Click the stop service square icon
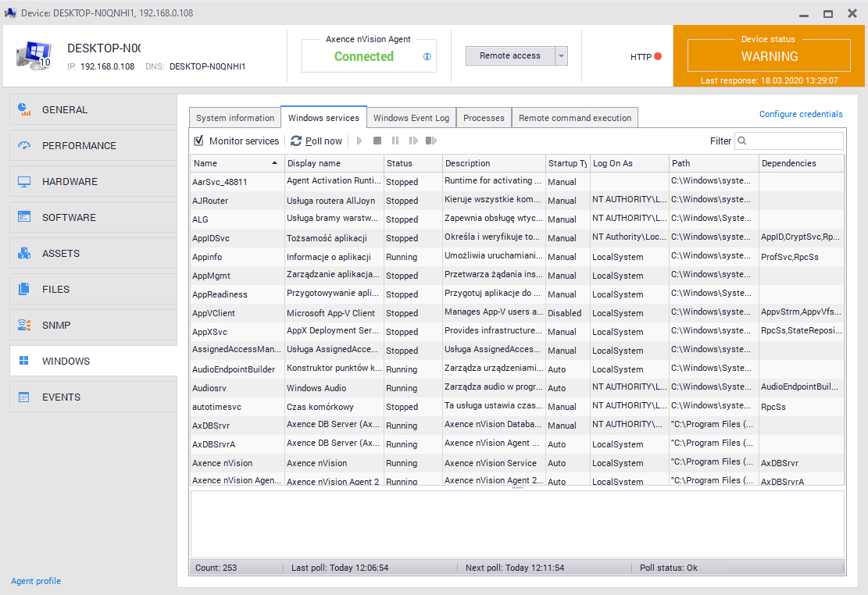 pos(377,141)
